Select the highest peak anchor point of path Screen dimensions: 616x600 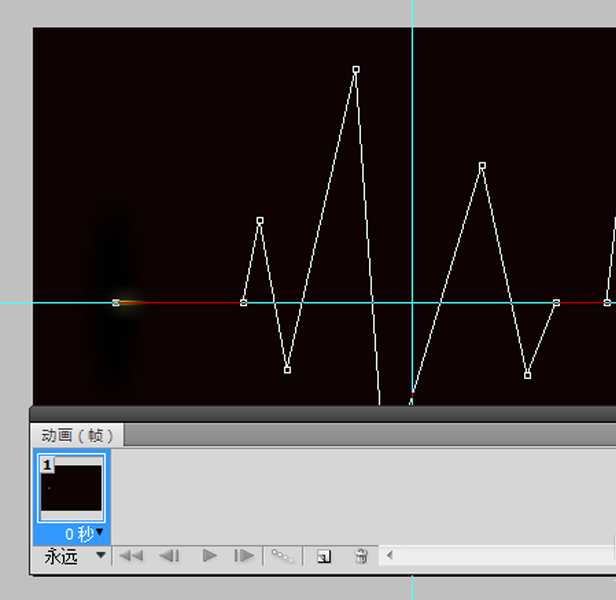pyautogui.click(x=356, y=70)
